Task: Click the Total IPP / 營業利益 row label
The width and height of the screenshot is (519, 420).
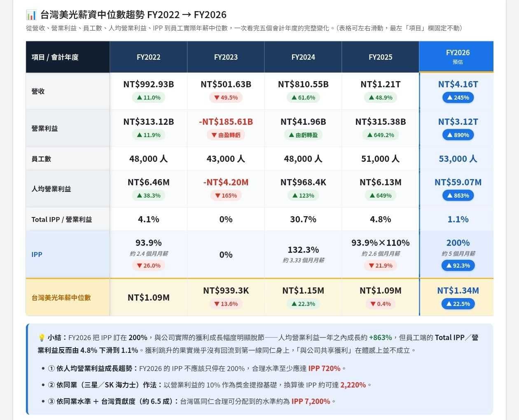Action: coord(62,219)
